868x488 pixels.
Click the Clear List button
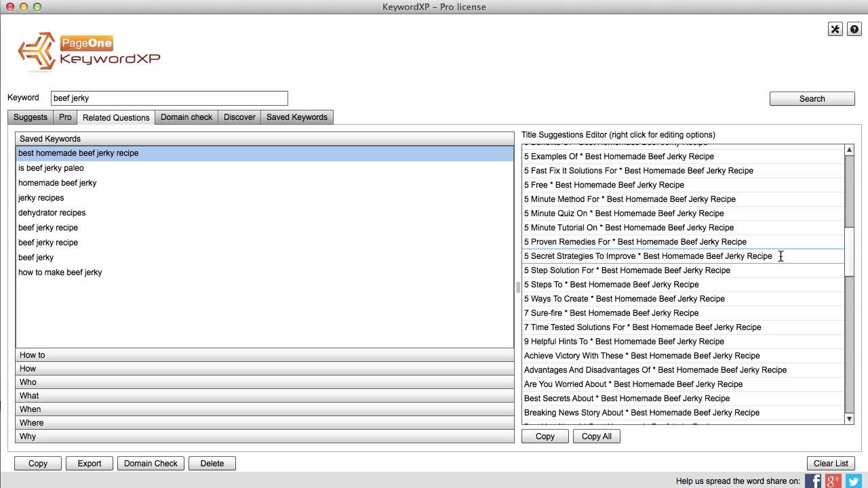click(831, 464)
